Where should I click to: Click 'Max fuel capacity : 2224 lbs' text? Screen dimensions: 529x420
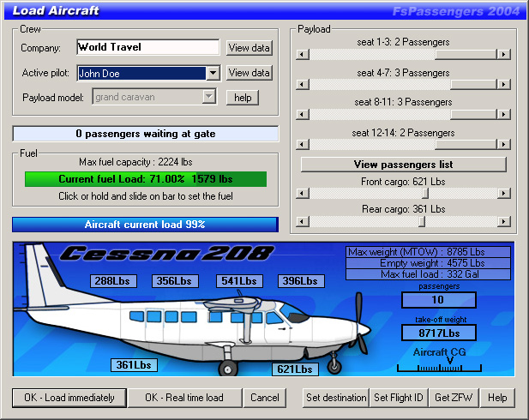pyautogui.click(x=135, y=162)
